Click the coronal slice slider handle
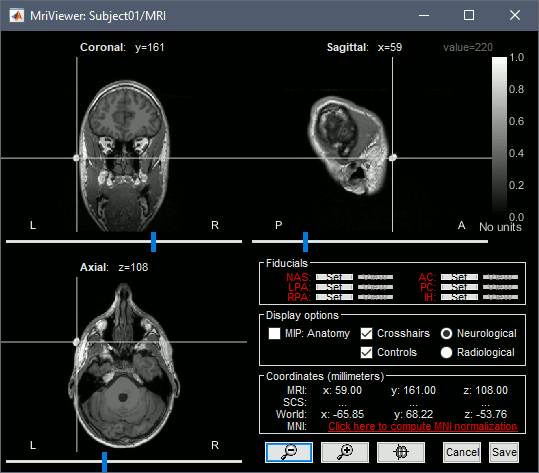This screenshot has height=473, width=539. (154, 242)
